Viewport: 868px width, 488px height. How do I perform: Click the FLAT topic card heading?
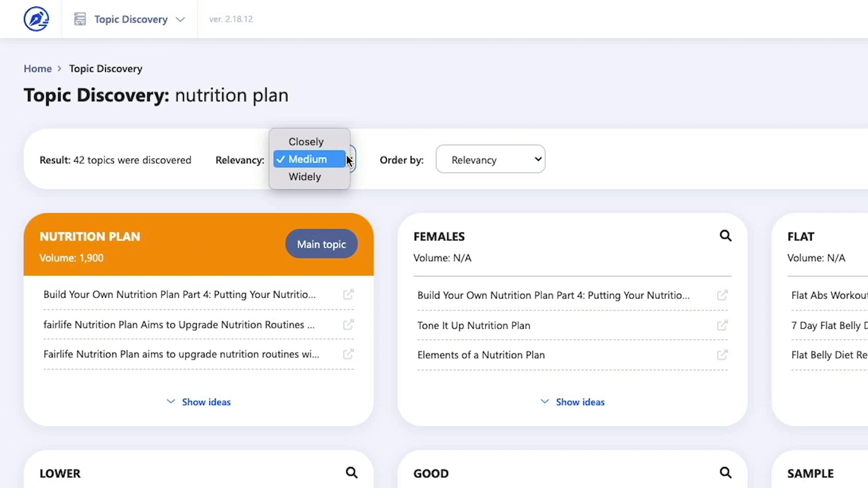click(x=801, y=237)
